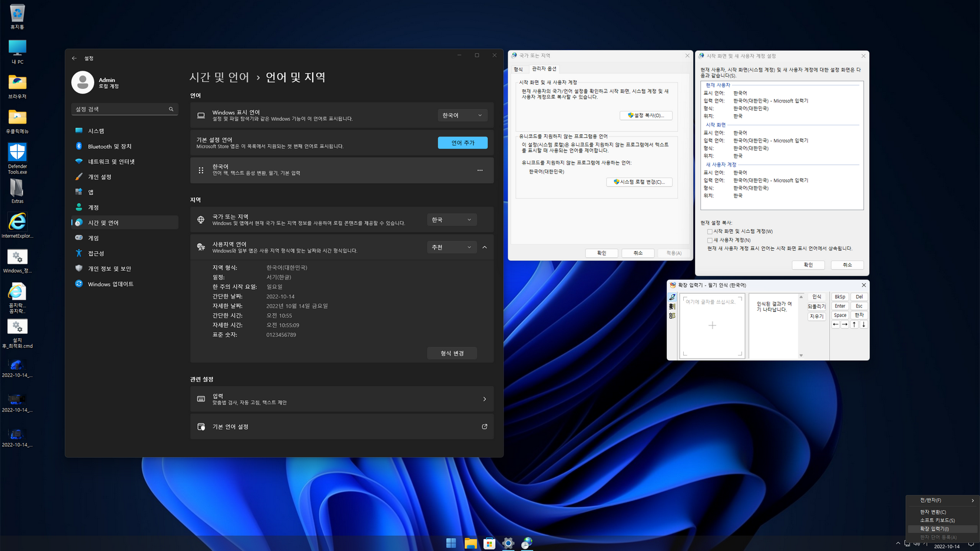Click the handwriting drawing area
980x551 pixels.
[x=712, y=326]
